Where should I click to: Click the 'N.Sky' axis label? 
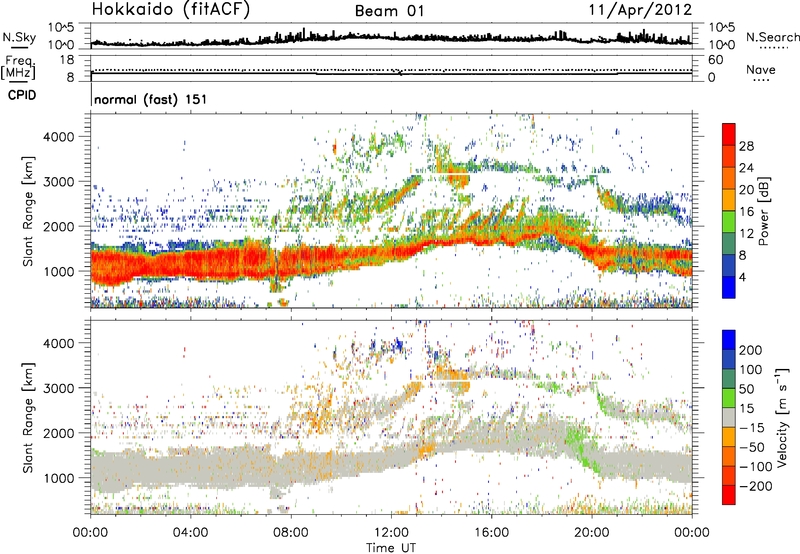coord(19,37)
